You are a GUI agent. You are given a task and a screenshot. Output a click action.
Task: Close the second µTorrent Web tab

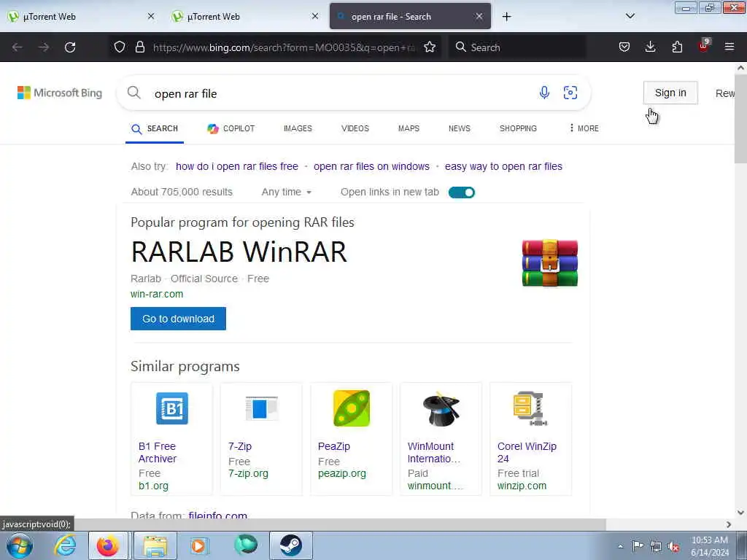tap(315, 16)
